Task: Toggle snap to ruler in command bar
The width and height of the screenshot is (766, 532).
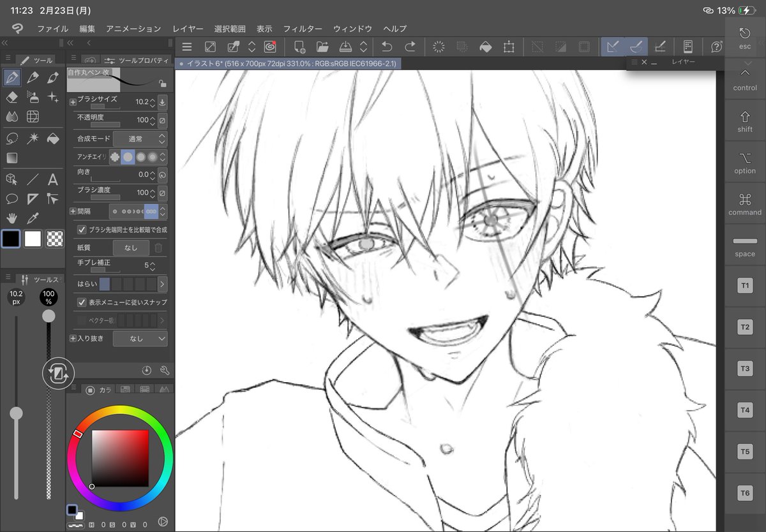Action: coord(613,47)
